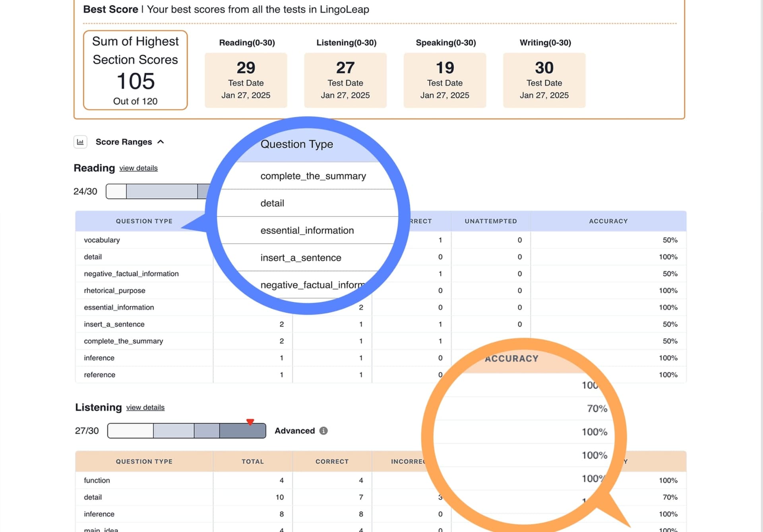
Task: Select the insert_a_sentence row in Reading table
Action: 114,324
